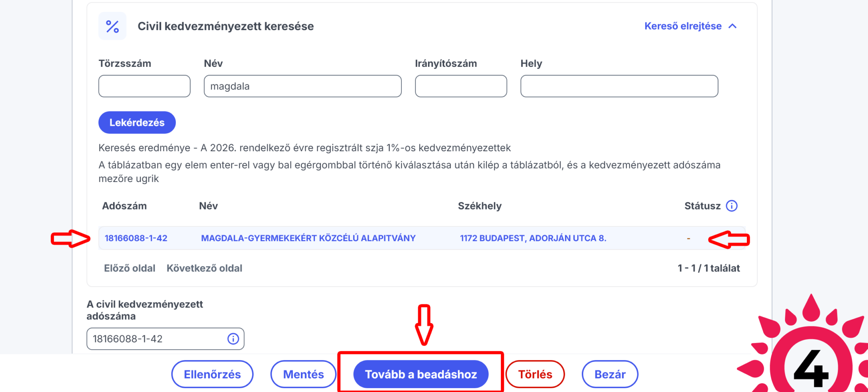Click the 1172 BUDAPEST, ADORJÁN UTCA 8. address

click(533, 238)
